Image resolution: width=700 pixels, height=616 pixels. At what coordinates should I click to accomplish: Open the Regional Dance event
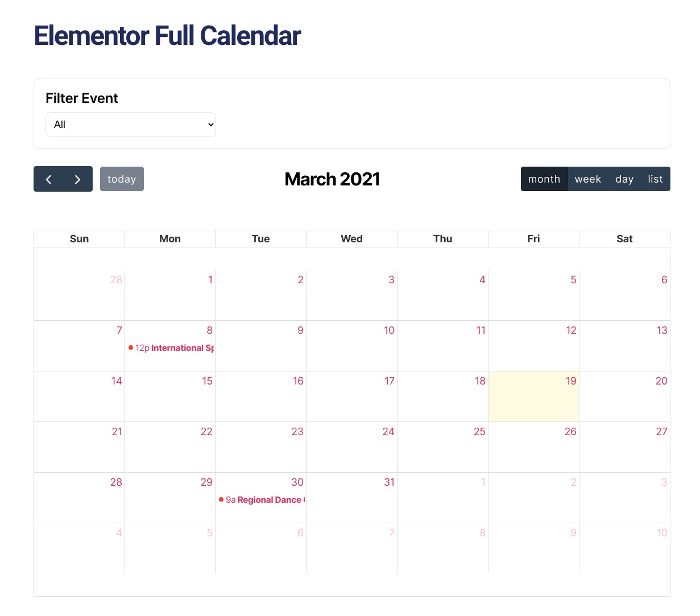pos(267,499)
